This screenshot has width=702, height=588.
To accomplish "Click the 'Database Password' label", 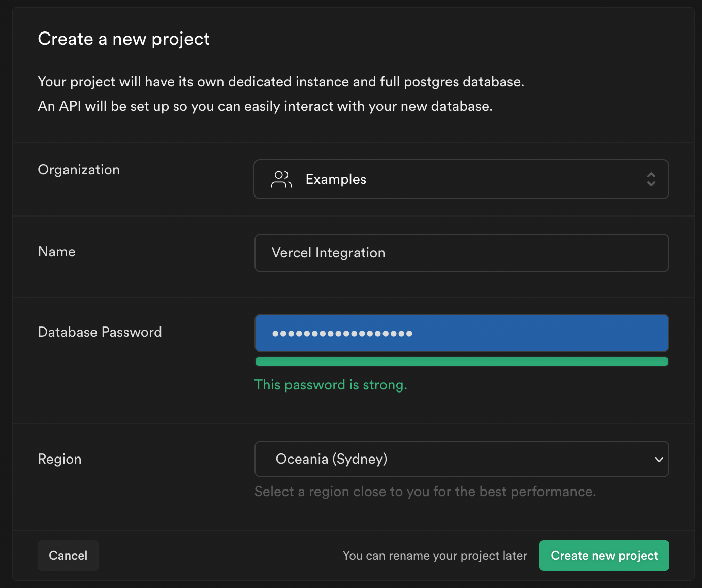I will 100,332.
